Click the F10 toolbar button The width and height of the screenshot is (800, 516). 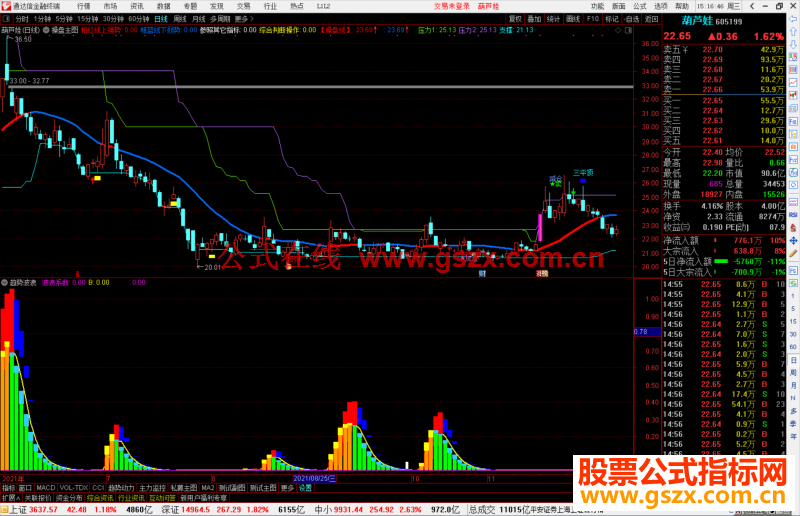[593, 19]
